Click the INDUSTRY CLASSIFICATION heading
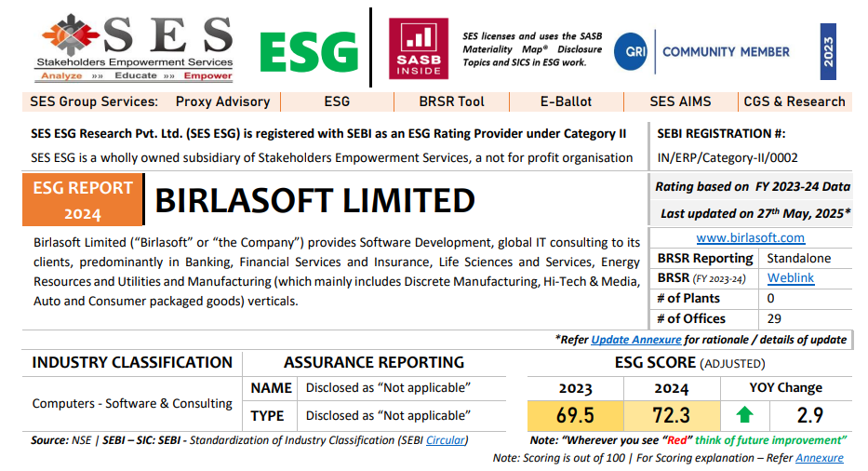Screen dimensions: 868x471 (x=132, y=362)
